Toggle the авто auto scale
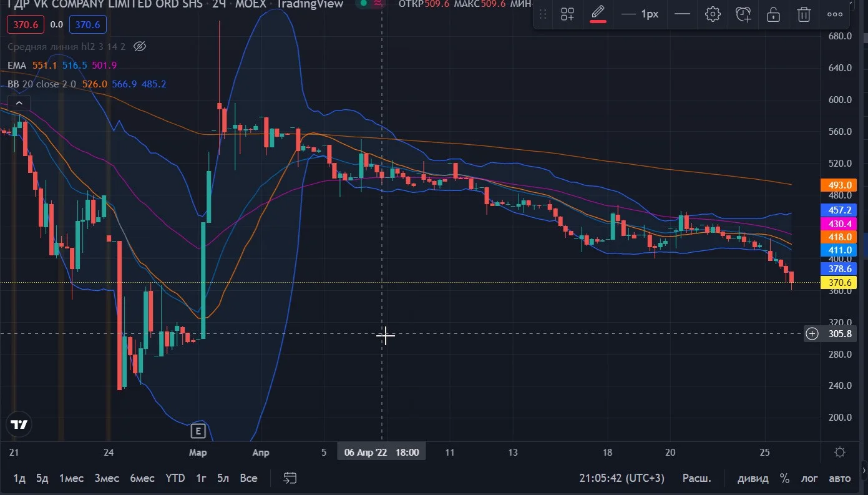This screenshot has height=495, width=868. click(839, 478)
